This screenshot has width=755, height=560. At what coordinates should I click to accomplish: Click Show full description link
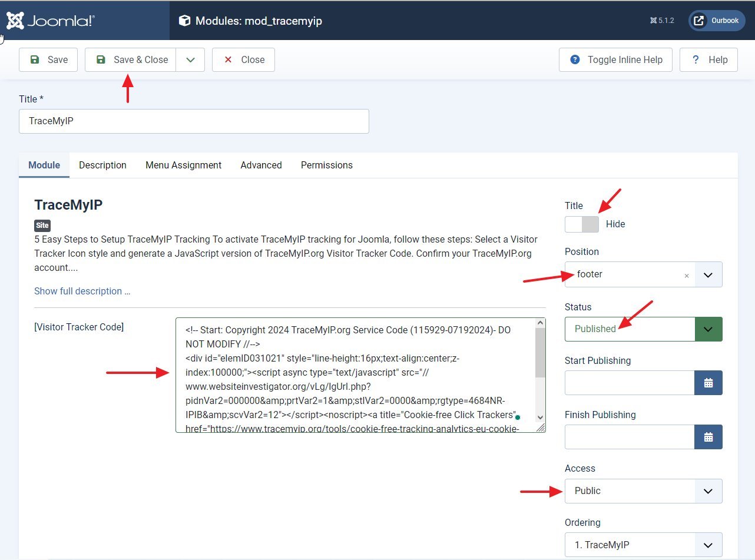tap(82, 291)
